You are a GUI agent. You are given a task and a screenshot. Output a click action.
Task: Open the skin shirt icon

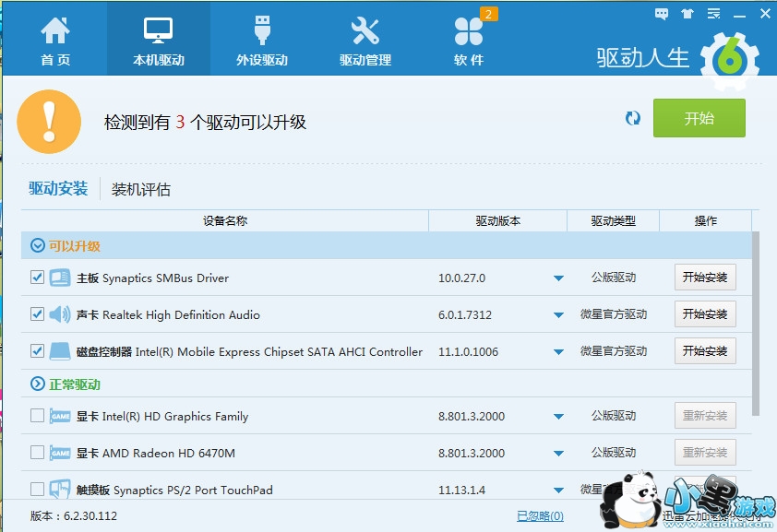click(686, 14)
